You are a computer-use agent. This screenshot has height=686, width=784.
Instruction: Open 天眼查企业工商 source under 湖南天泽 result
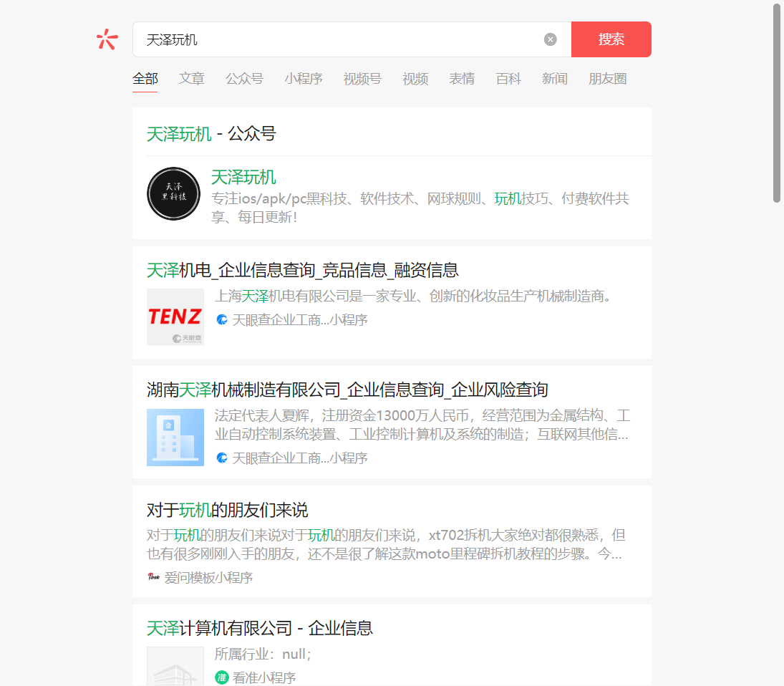pos(300,458)
